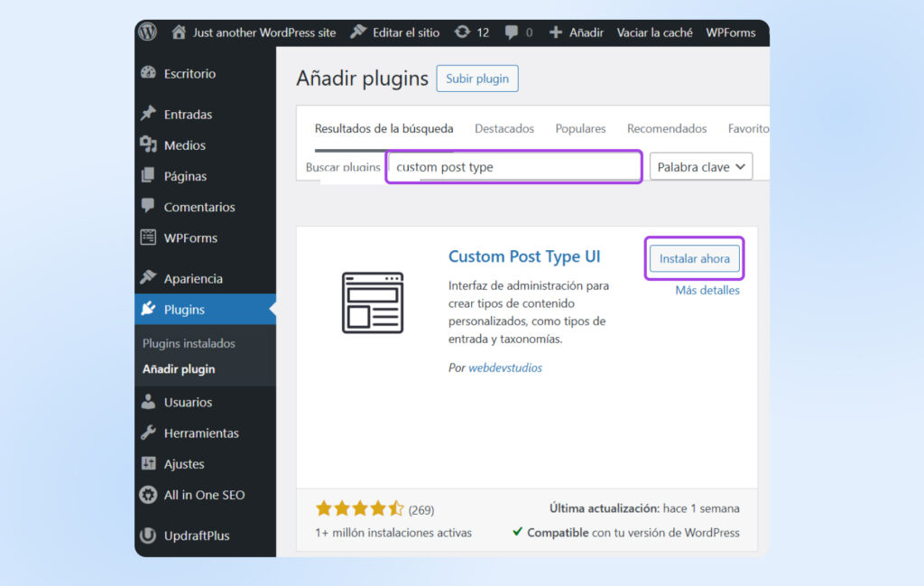
Task: Click the Apariencia brush icon
Action: pyautogui.click(x=149, y=279)
